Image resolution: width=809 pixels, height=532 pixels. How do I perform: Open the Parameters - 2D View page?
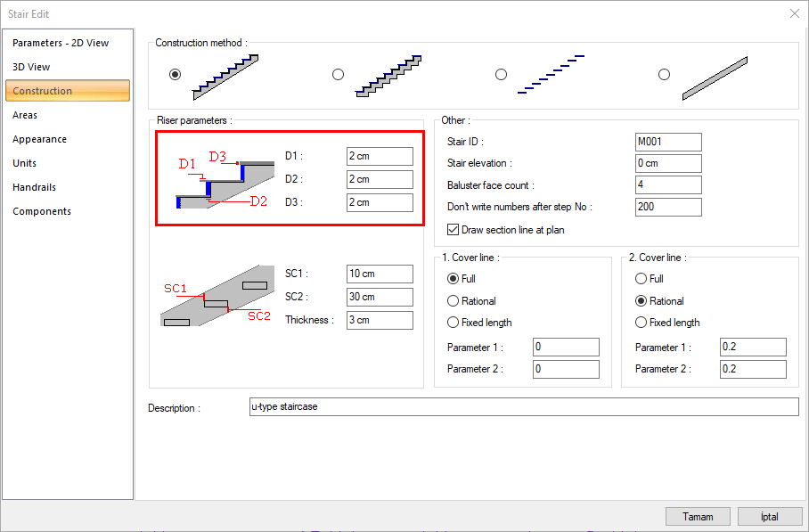pyautogui.click(x=61, y=43)
